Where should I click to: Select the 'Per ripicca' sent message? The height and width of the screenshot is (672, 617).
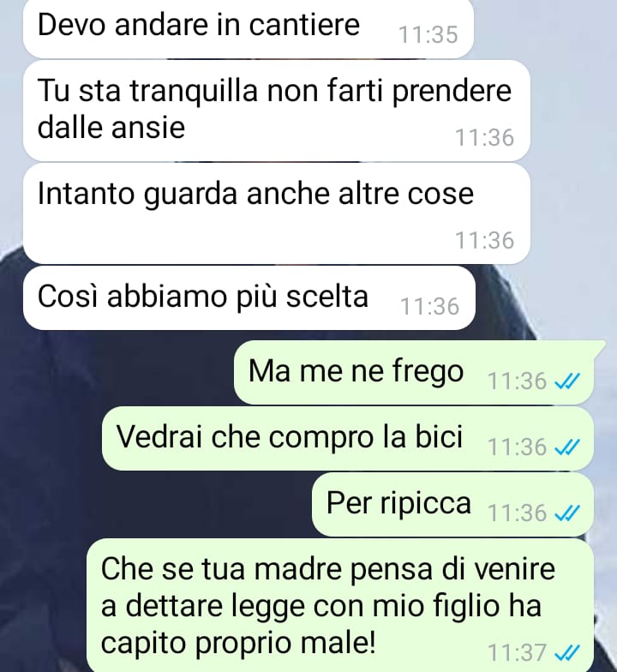tap(452, 504)
